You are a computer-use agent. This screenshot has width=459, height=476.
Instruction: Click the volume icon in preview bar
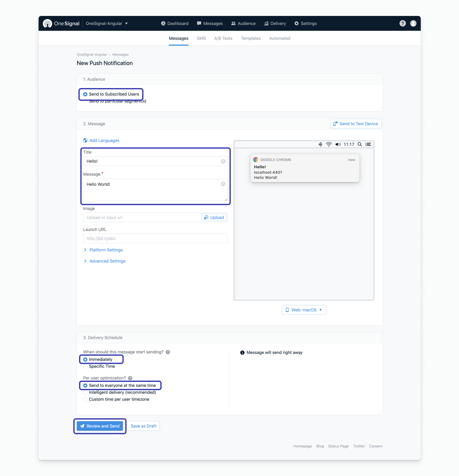point(338,144)
